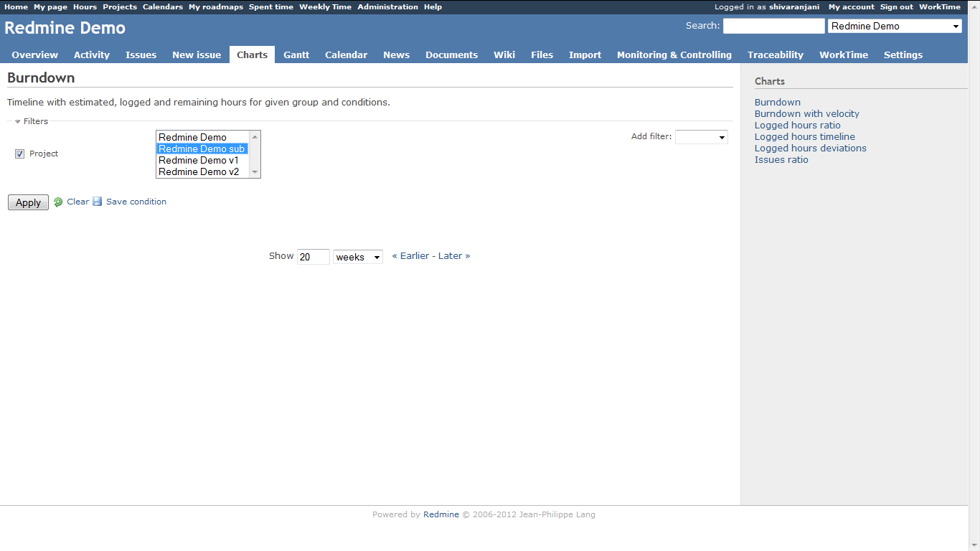The height and width of the screenshot is (551, 980).
Task: Click project list scroll up arrow
Action: pyautogui.click(x=255, y=136)
